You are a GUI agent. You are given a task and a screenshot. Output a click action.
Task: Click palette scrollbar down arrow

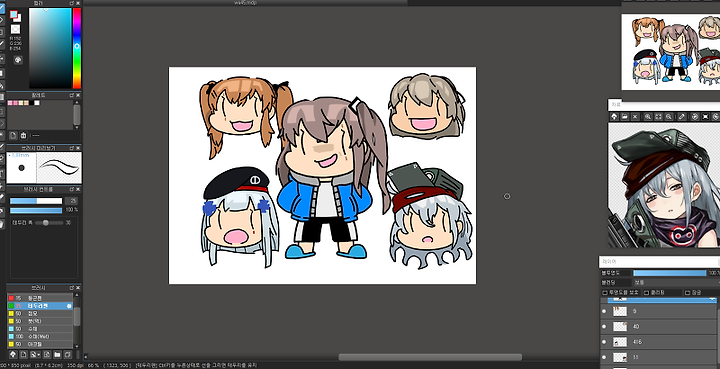click(x=76, y=127)
